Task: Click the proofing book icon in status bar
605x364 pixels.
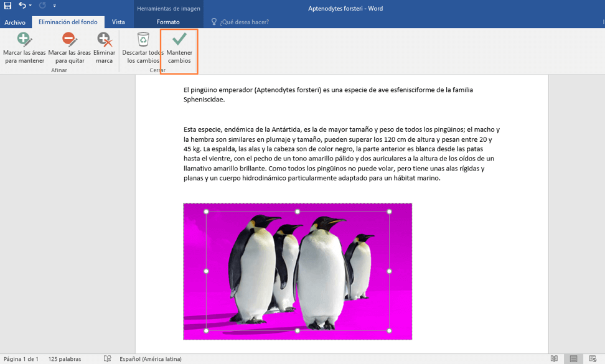Action: (107, 358)
